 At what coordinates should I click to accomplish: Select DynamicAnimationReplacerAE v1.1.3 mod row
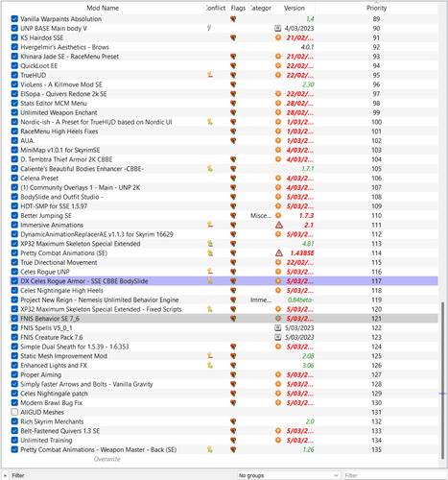(x=224, y=234)
